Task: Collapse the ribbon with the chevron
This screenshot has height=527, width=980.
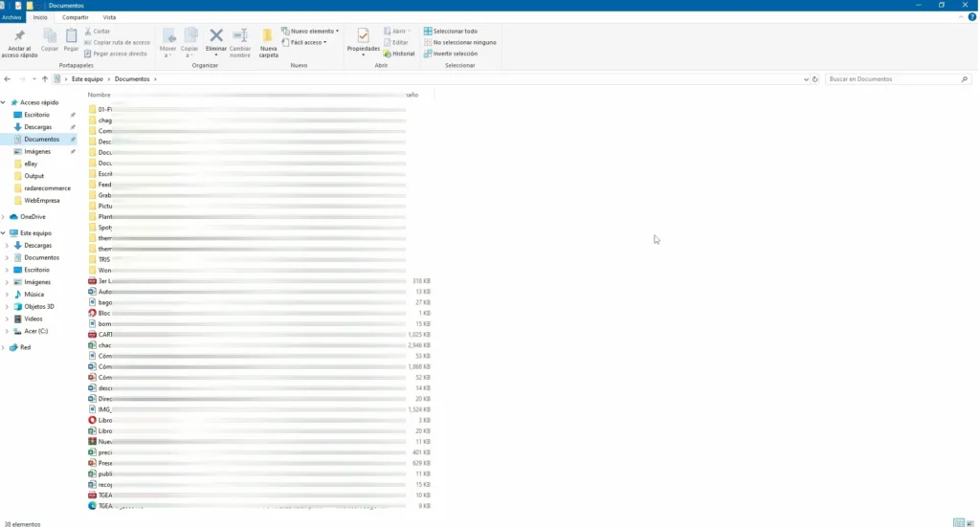Action: click(x=961, y=17)
